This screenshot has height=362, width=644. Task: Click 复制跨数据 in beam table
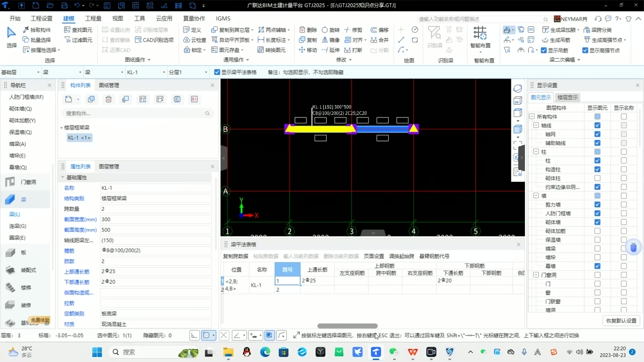coord(235,256)
